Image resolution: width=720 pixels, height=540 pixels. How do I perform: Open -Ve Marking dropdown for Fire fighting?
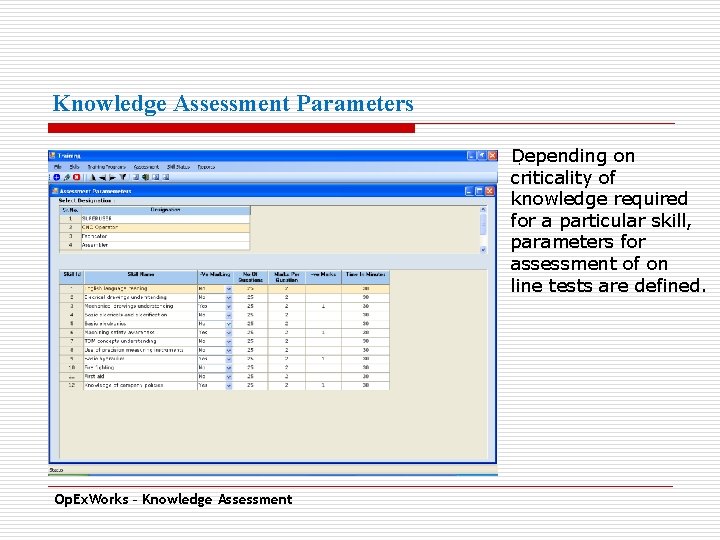229,368
